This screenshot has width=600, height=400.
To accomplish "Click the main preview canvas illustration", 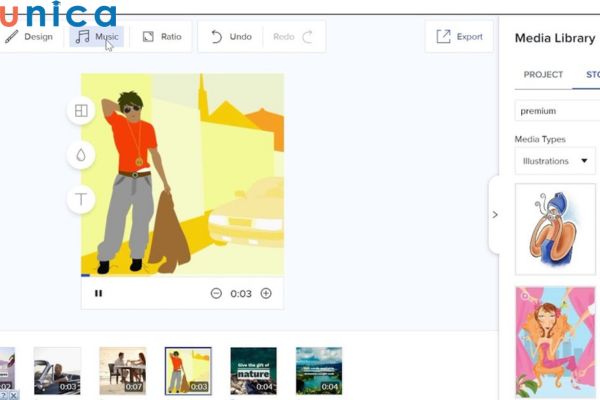I will point(183,174).
